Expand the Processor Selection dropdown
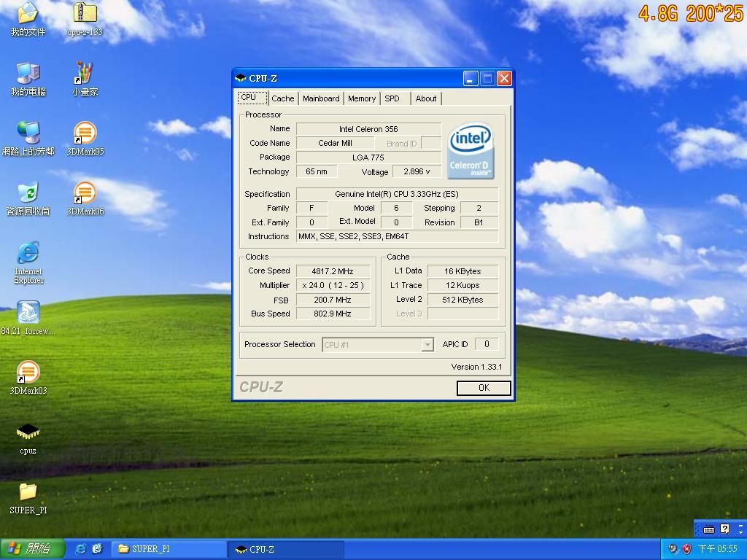Viewport: 747px width, 560px height. pyautogui.click(x=427, y=345)
